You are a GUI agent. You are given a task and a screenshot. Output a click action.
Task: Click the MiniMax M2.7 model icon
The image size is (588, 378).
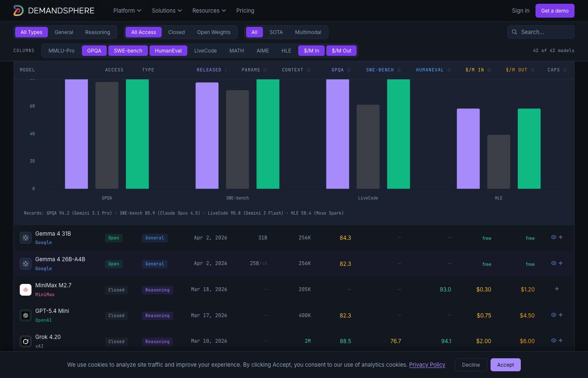[x=26, y=290]
